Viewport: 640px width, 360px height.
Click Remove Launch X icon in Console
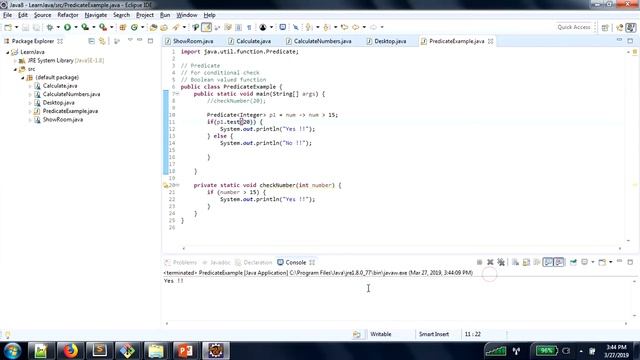[x=490, y=262]
